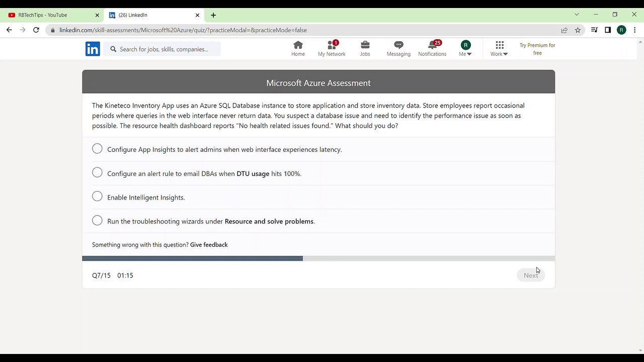Open the Me profile menu
Image resolution: width=644 pixels, height=362 pixels.
coord(465,49)
